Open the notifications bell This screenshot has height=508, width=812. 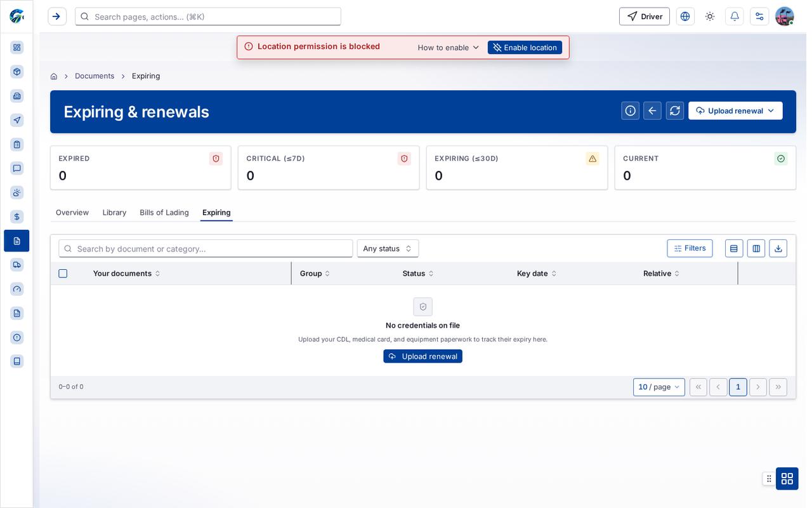click(x=735, y=17)
